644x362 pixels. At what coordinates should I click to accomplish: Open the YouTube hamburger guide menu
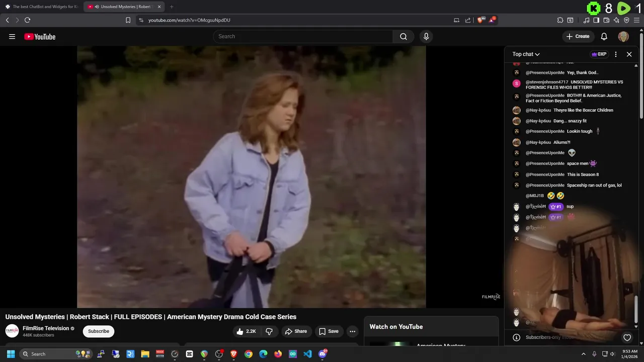(x=12, y=37)
